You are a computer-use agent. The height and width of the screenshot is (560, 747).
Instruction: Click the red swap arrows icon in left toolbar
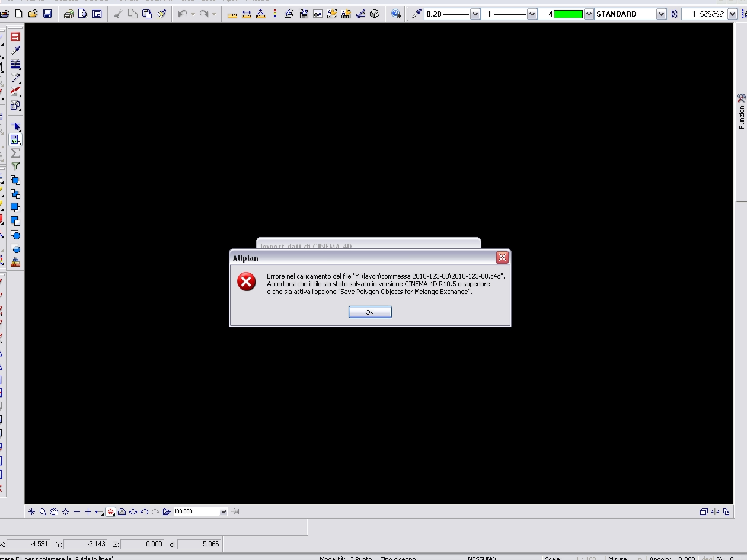click(x=15, y=37)
